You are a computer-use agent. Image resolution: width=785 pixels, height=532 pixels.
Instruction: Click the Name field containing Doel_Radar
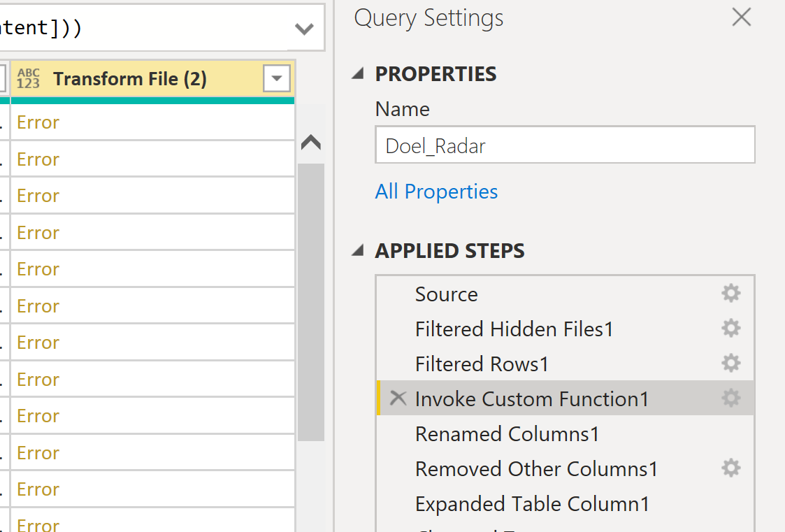click(x=565, y=145)
